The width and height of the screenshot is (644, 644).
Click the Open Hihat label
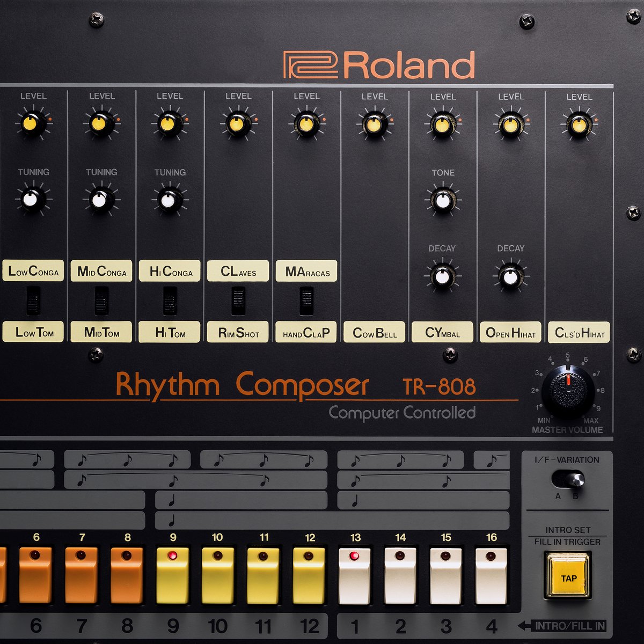pos(510,332)
